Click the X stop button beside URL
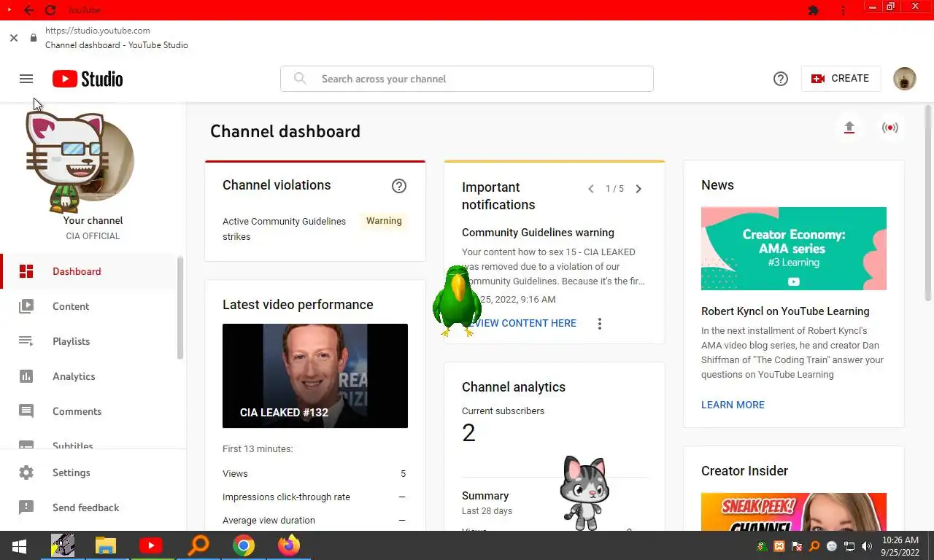Viewport: 934px width, 560px height. coord(14,38)
